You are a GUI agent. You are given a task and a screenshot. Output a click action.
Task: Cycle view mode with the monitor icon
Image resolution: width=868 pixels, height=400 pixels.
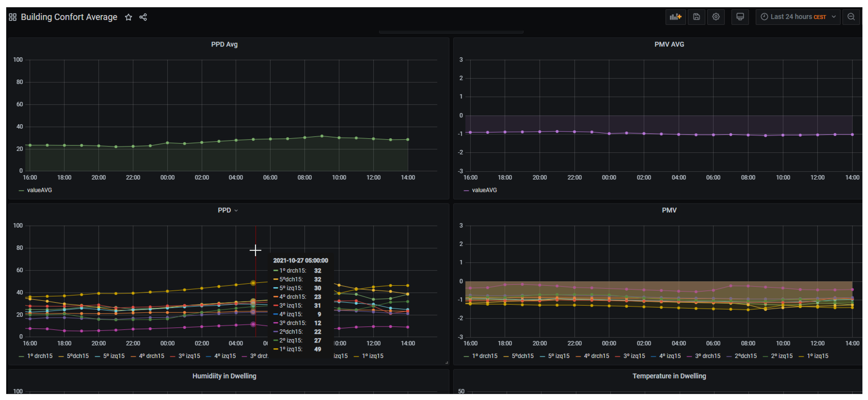(x=740, y=17)
